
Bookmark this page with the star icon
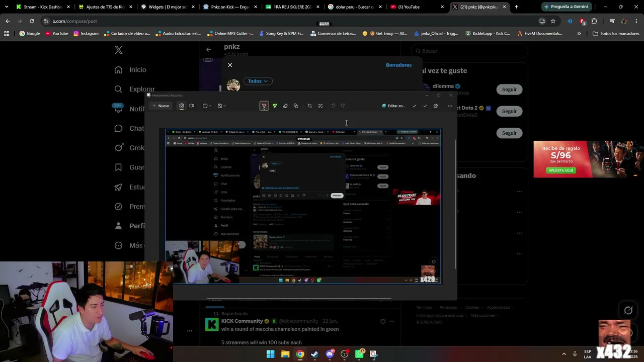click(x=553, y=21)
